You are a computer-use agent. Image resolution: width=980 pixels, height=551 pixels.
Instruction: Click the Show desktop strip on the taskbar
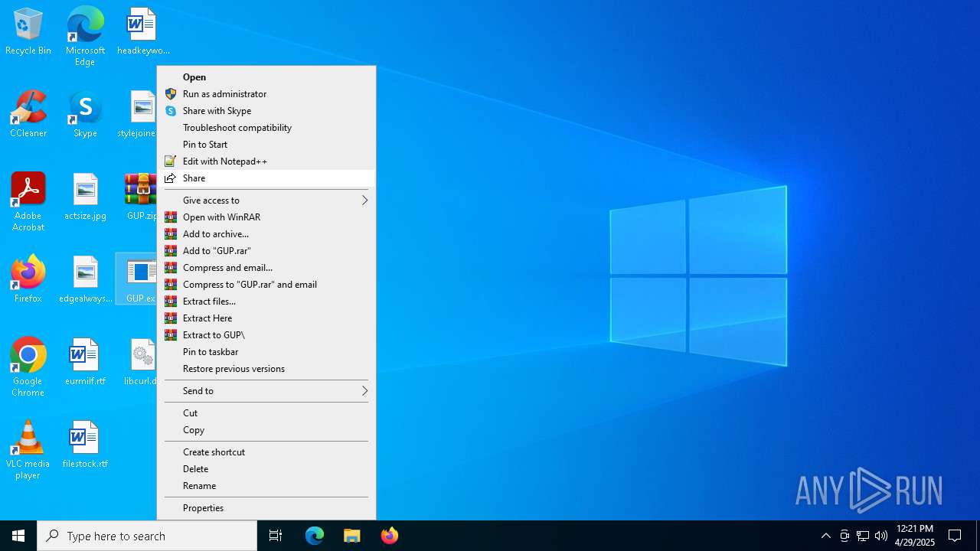[978, 536]
